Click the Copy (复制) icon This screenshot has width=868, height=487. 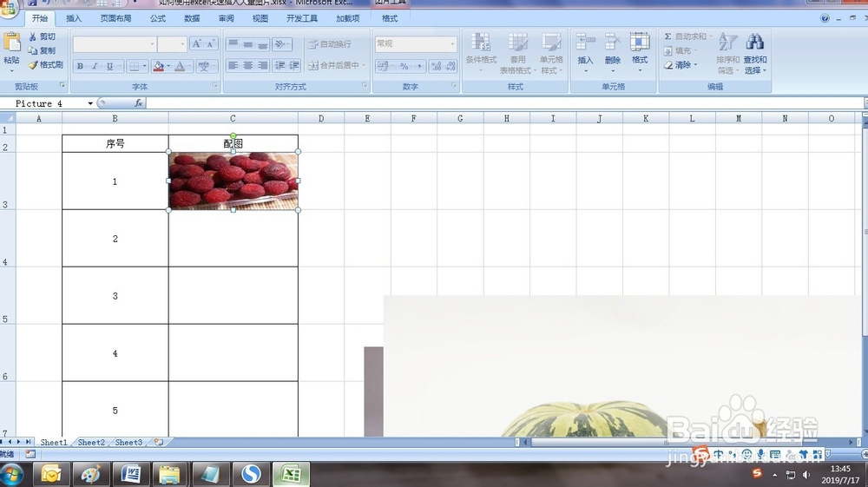click(33, 50)
